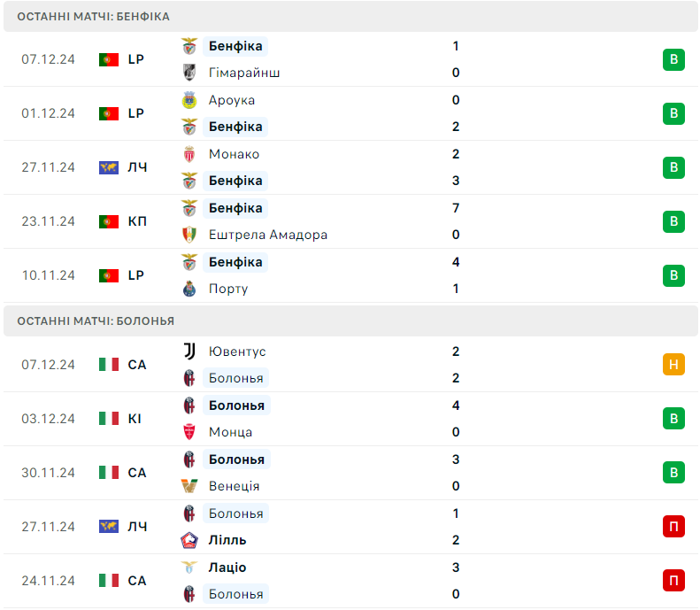Click the Останні матчі: Бенфіка header
This screenshot has height=610, width=700.
pos(350,17)
